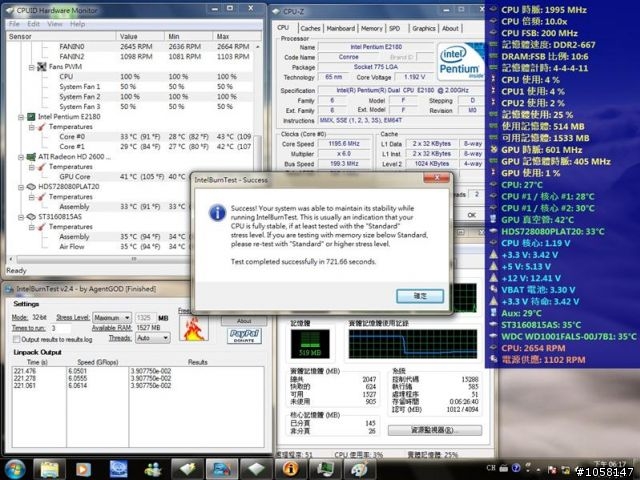
Task: Click the Max column header
Action: point(237,36)
